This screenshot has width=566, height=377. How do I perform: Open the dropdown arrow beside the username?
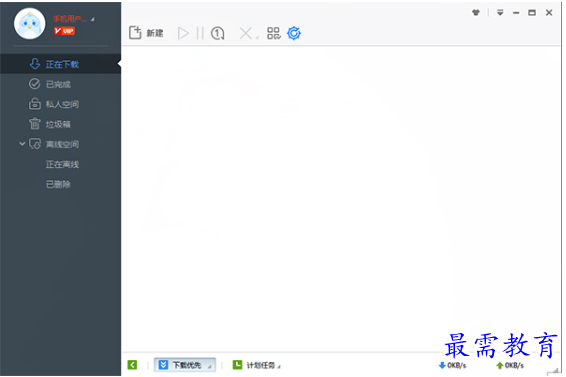coord(92,19)
